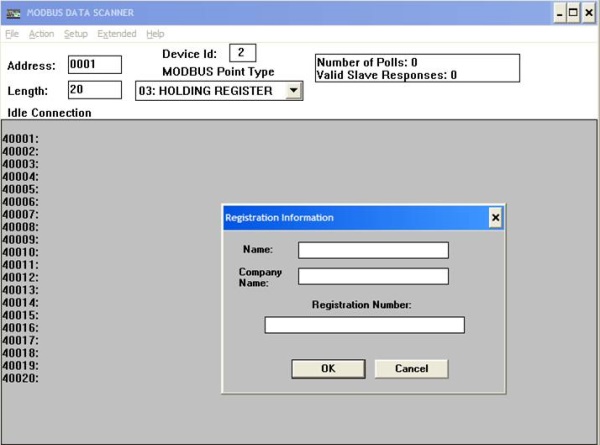This screenshot has height=445, width=600.
Task: Open the File menu
Action: tap(12, 34)
